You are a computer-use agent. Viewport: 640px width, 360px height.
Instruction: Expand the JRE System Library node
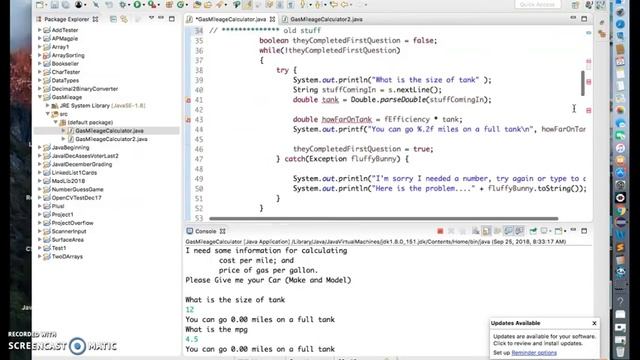(48, 105)
